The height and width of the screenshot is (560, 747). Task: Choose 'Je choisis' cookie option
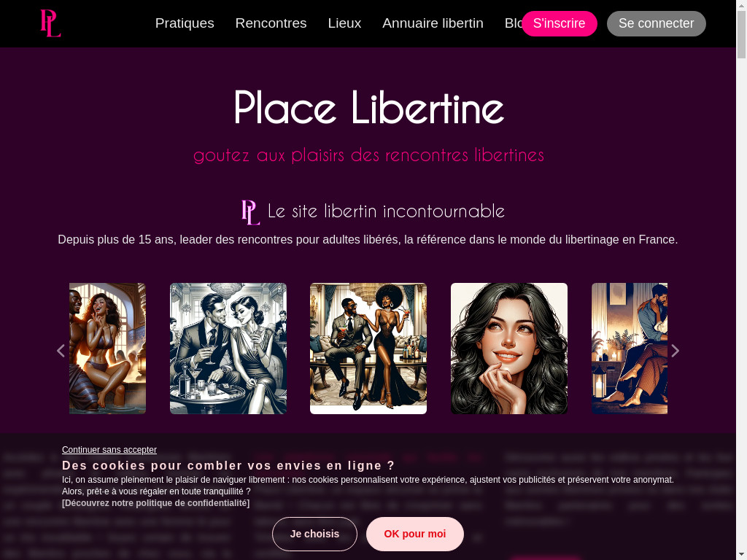point(314,534)
